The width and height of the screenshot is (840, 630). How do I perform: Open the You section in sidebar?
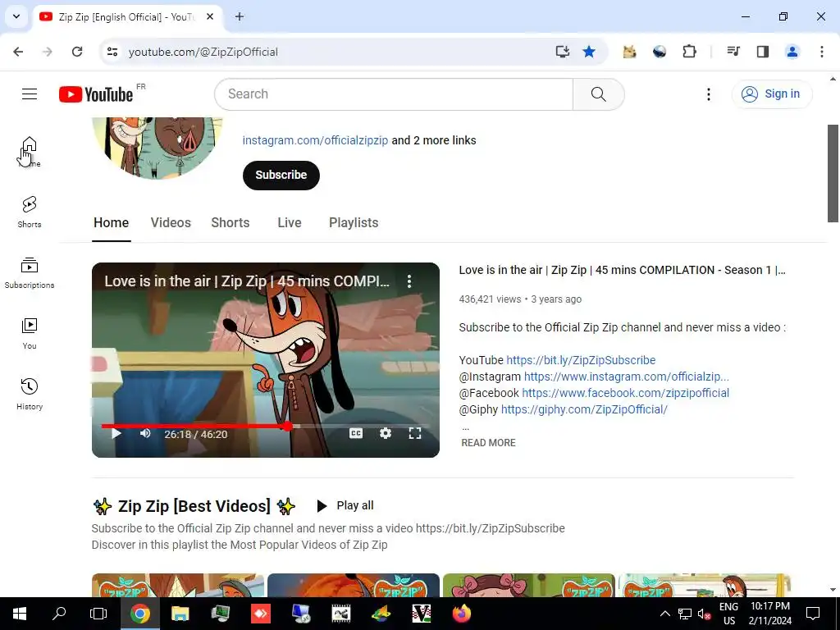[30, 333]
